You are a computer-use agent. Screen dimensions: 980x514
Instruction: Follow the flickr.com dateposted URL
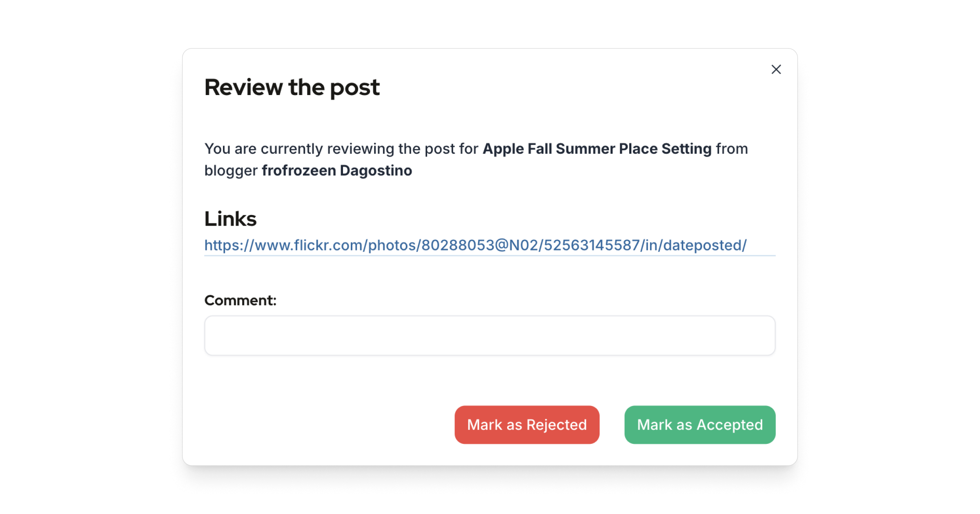(x=475, y=245)
